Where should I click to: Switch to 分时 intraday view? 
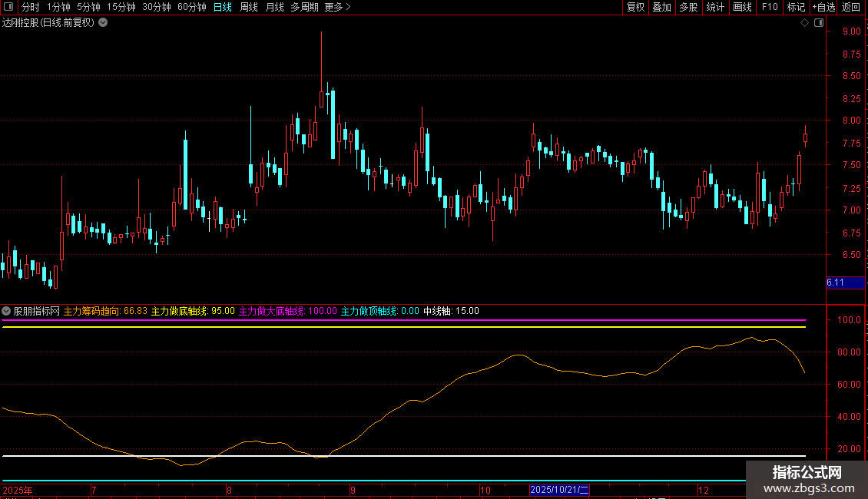tap(30, 8)
